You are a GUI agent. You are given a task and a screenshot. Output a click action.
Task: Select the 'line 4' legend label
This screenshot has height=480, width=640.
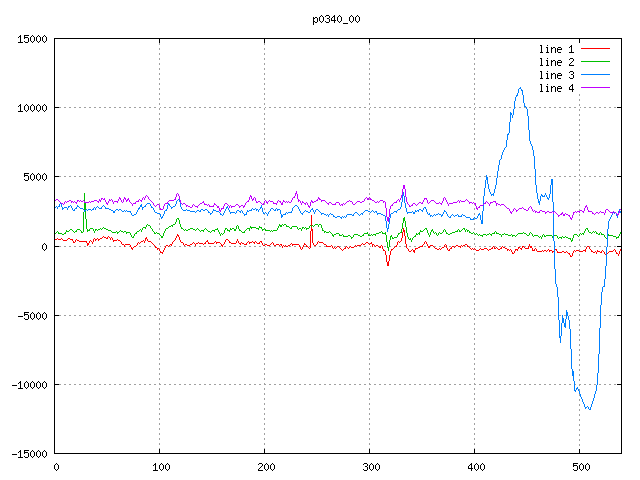[556, 88]
